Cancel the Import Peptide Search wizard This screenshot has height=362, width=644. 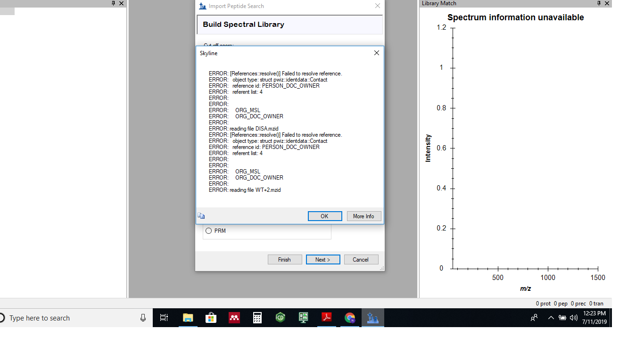click(x=361, y=260)
